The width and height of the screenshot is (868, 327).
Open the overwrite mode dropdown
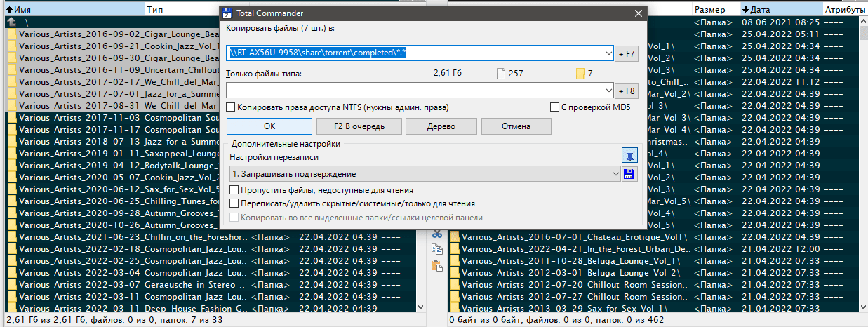coord(615,174)
